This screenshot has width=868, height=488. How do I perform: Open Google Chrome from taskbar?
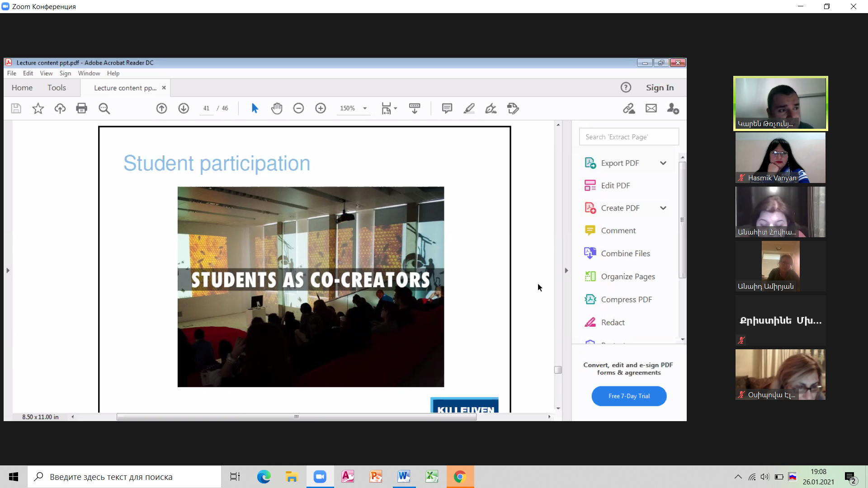coord(460,477)
